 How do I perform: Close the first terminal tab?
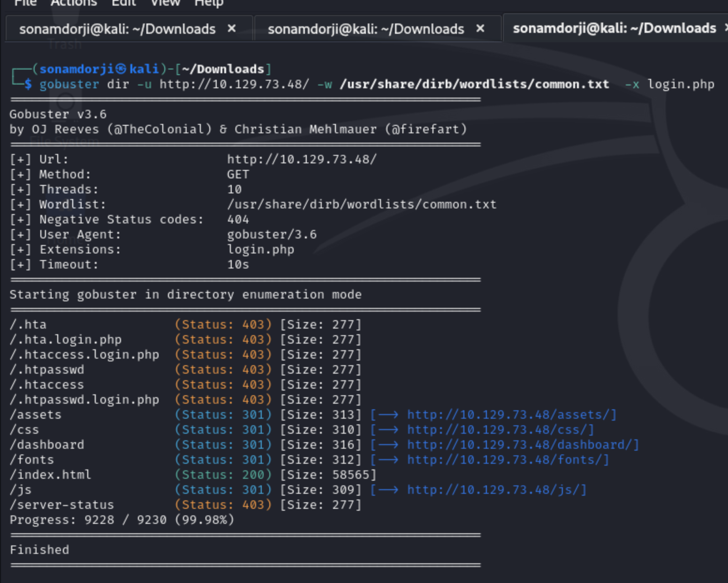(231, 29)
